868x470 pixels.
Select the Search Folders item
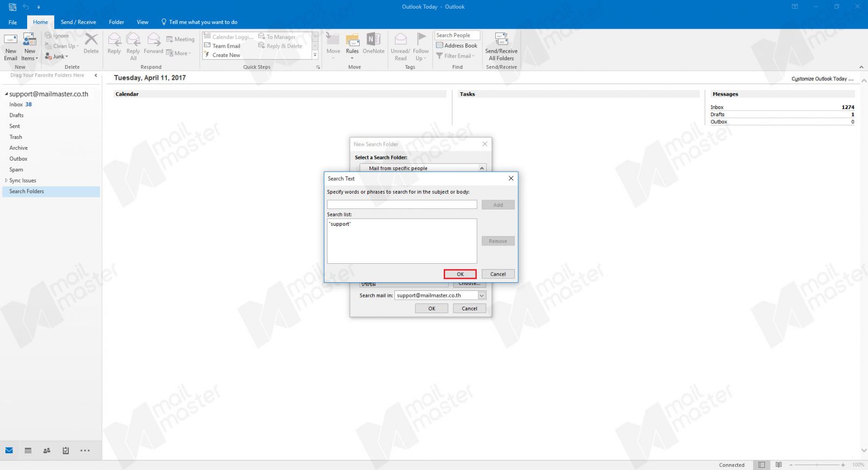tap(51, 191)
